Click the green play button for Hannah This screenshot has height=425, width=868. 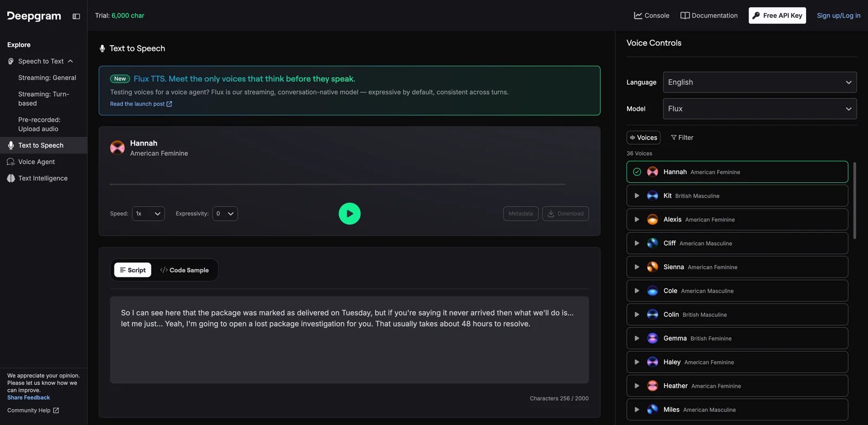(349, 214)
